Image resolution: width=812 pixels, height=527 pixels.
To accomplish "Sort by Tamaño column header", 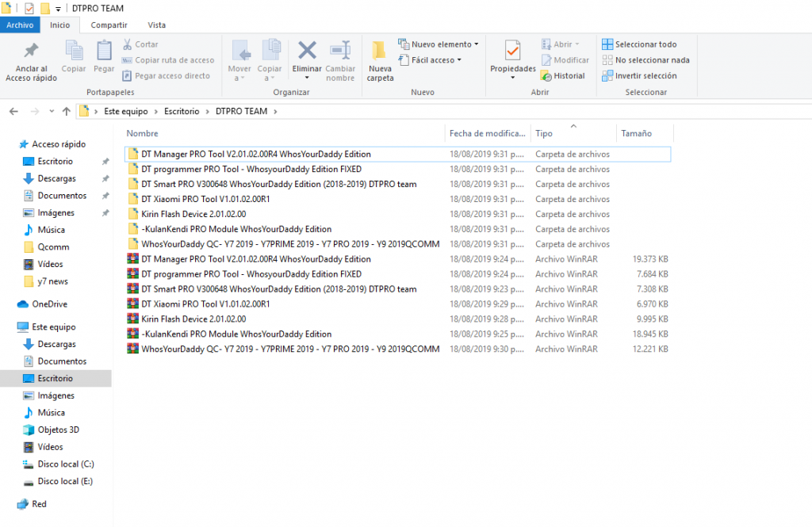I will click(637, 134).
